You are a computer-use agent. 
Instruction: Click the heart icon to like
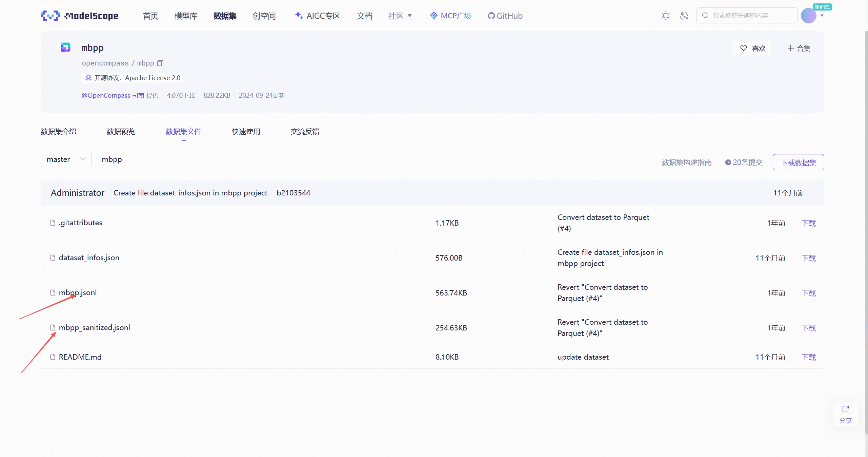click(743, 48)
